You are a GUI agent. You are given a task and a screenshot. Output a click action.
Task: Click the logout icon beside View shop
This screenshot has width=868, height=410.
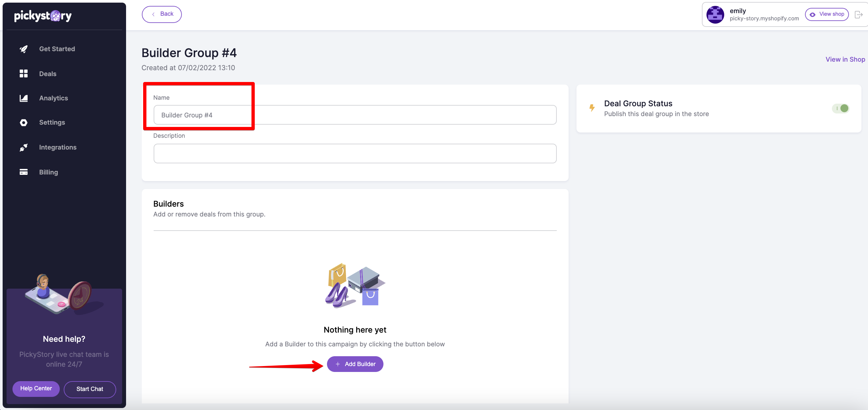coord(858,14)
